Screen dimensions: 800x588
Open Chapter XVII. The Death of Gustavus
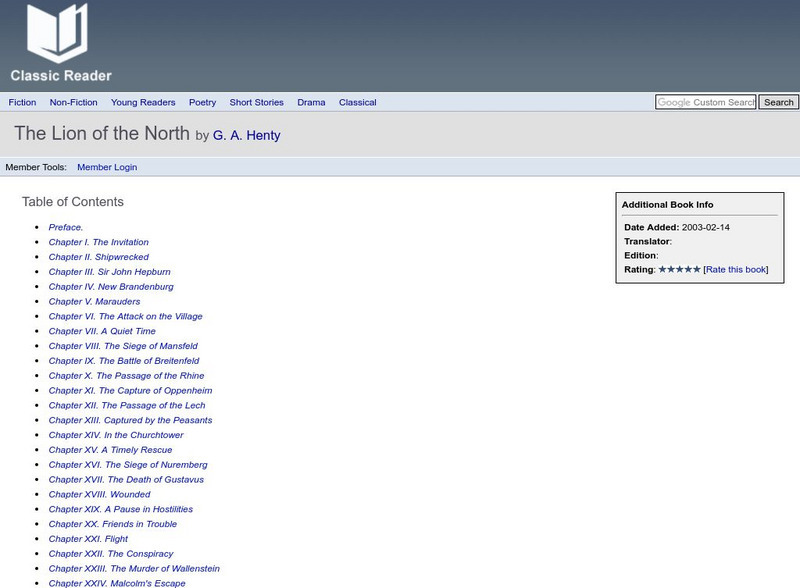point(126,479)
